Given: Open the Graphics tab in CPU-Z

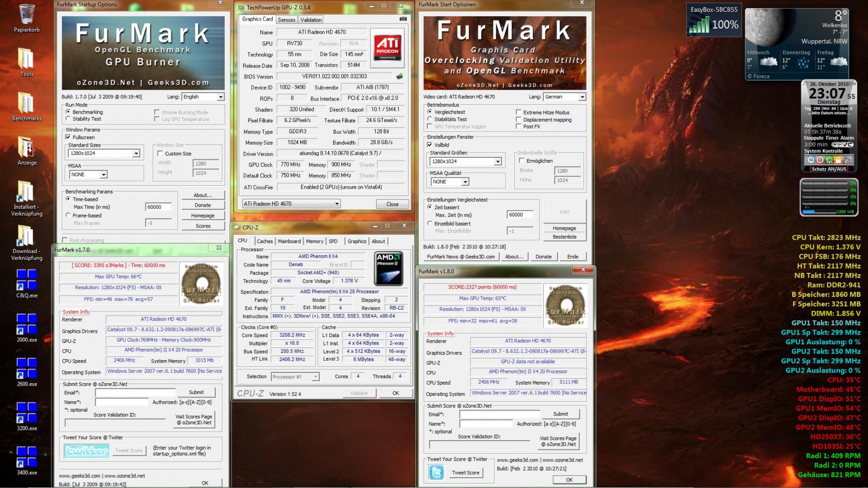Looking at the screenshot, I should pos(357,241).
